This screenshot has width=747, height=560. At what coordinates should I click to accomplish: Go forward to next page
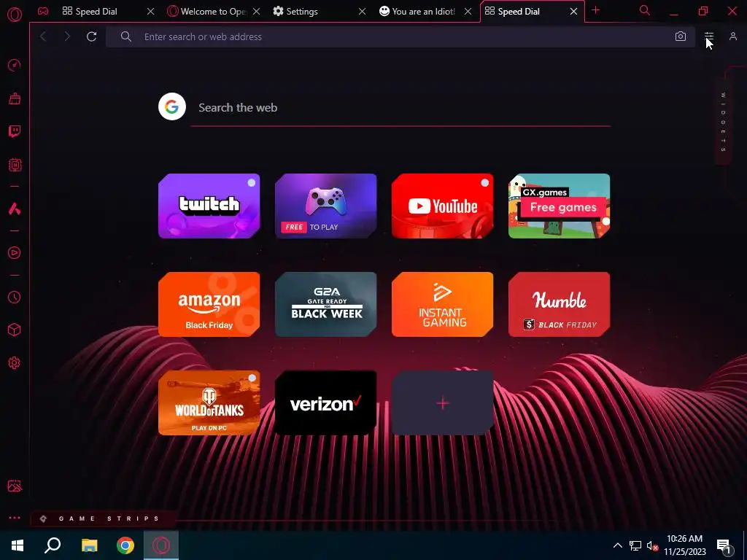pos(67,36)
